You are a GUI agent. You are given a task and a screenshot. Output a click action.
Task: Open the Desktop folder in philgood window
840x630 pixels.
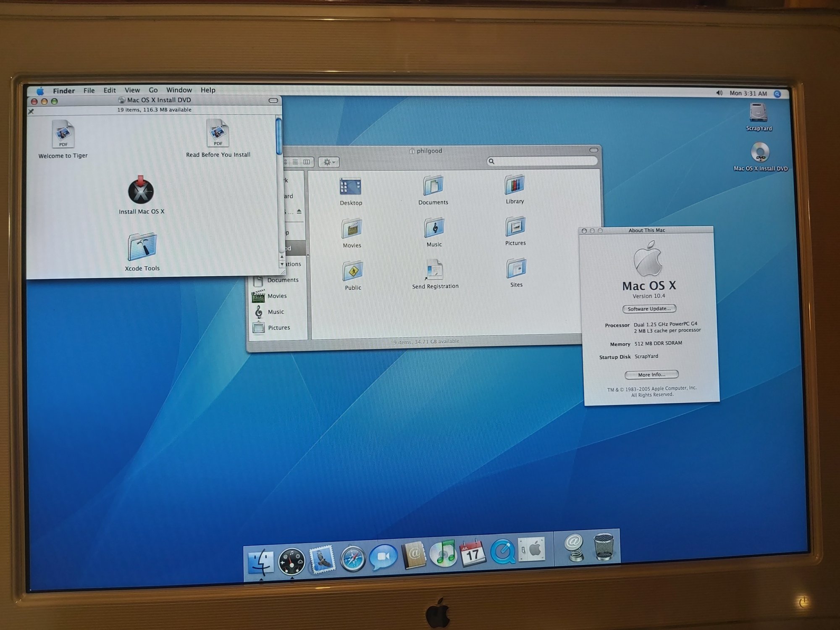(351, 187)
